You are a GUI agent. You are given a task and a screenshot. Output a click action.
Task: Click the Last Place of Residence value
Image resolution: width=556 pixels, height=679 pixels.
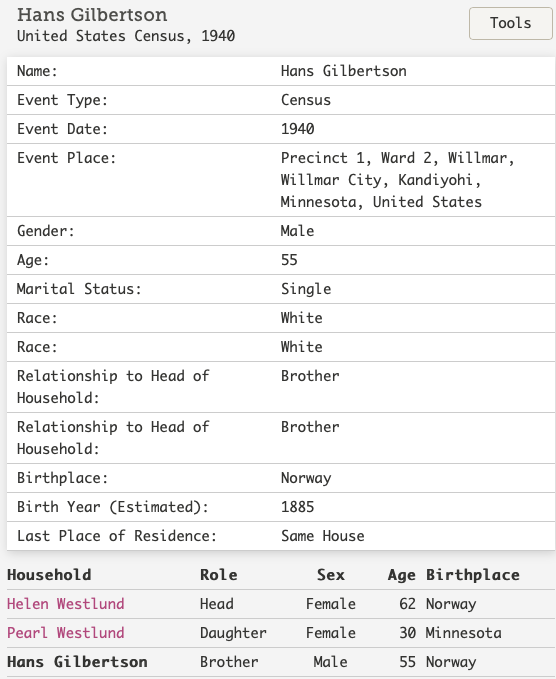323,536
